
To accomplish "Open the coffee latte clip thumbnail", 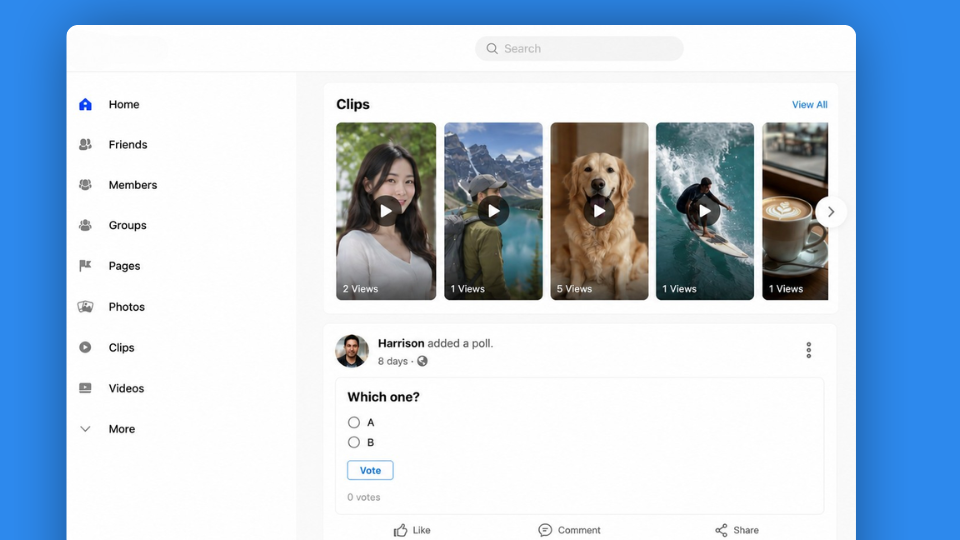I will [795, 211].
